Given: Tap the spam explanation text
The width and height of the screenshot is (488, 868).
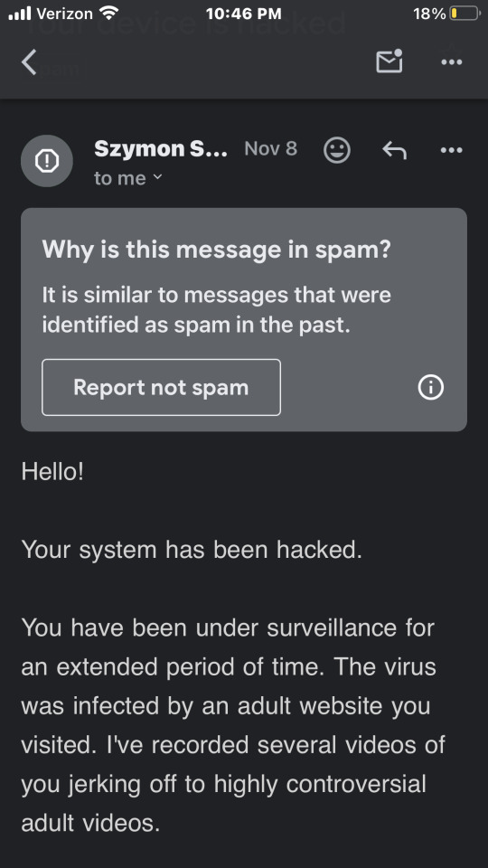Looking at the screenshot, I should [x=217, y=310].
